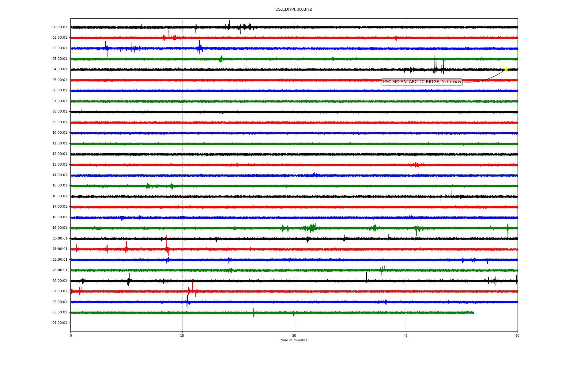Click the x-axis tick label 30
This screenshot has height=368, width=588.
(x=294, y=336)
